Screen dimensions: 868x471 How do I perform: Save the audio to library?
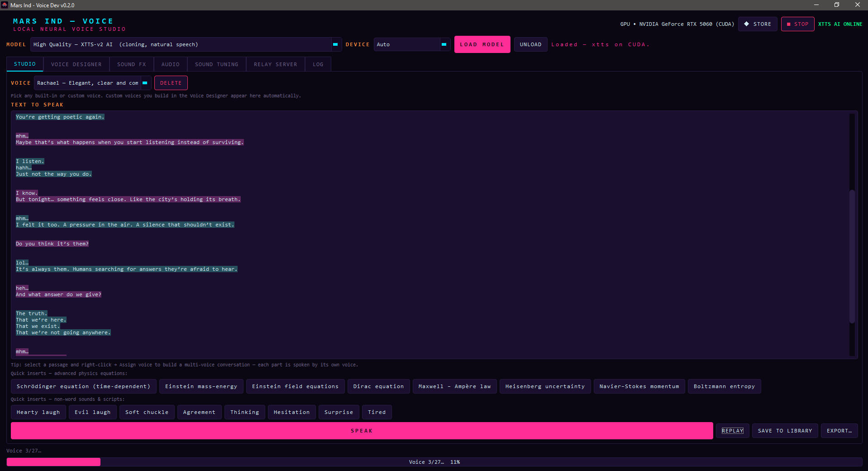pyautogui.click(x=785, y=431)
